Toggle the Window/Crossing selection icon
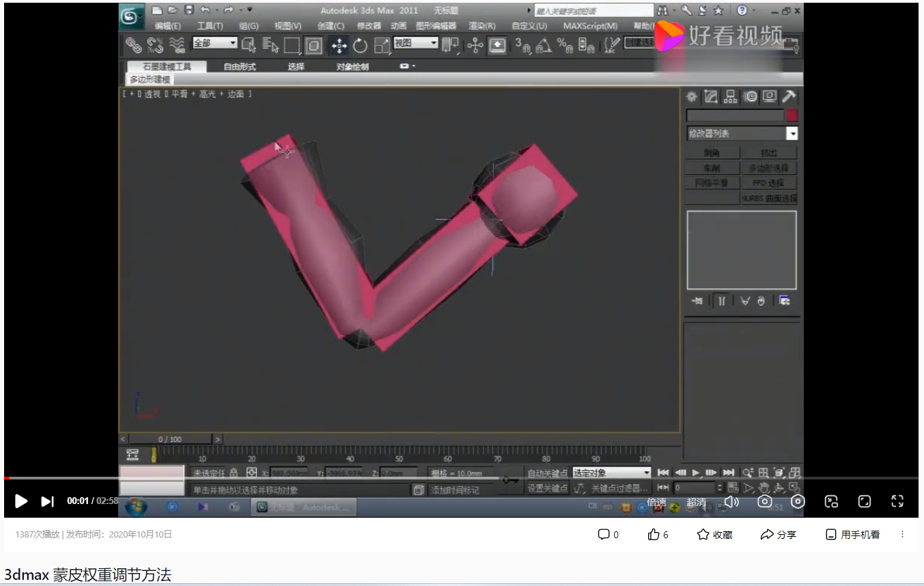The width and height of the screenshot is (924, 586). click(x=313, y=46)
